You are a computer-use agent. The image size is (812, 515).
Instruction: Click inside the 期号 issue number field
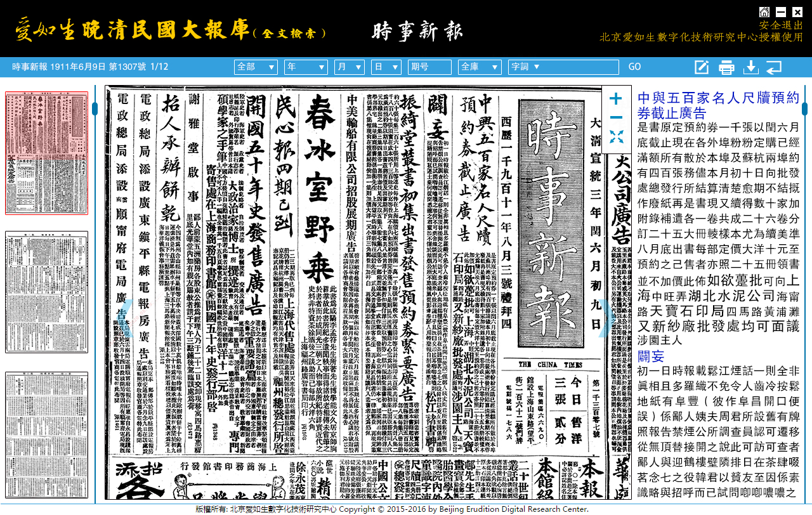click(429, 66)
